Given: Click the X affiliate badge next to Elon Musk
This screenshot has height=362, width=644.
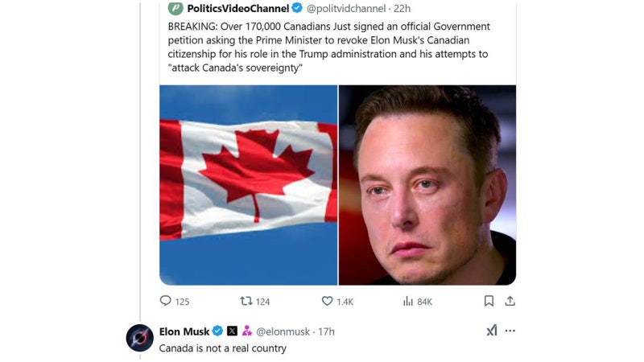Looking at the screenshot, I should coord(232,331).
